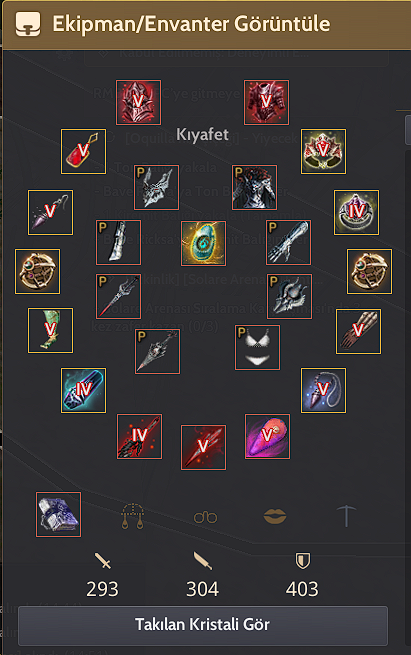The image size is (411, 655).
Task: Select the trident outfit weapon slot
Action: pos(118,296)
